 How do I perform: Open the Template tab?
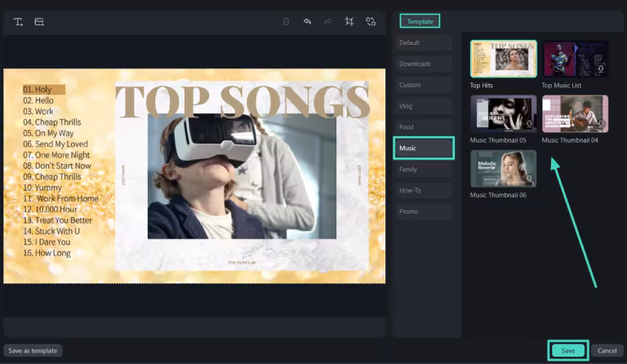click(x=420, y=21)
